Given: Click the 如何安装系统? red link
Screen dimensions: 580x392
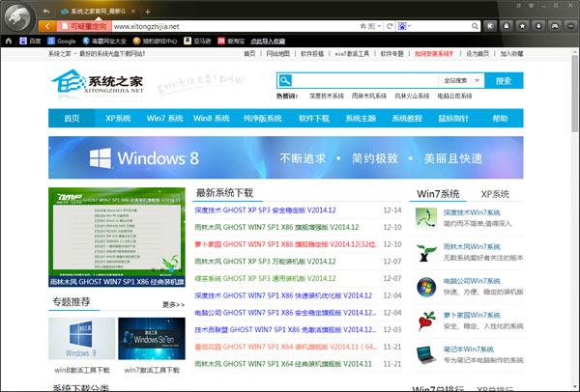Looking at the screenshot, I should (433, 53).
